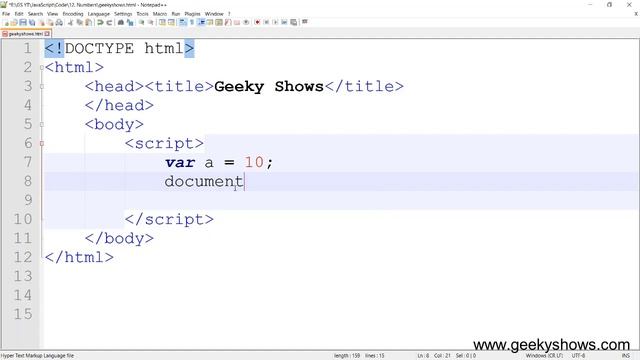Click Windows (CR LF) in status bar
640x360 pixels.
point(544,356)
